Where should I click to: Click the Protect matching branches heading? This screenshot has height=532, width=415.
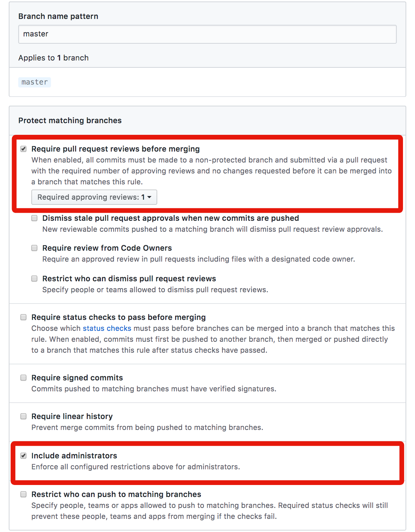click(70, 121)
